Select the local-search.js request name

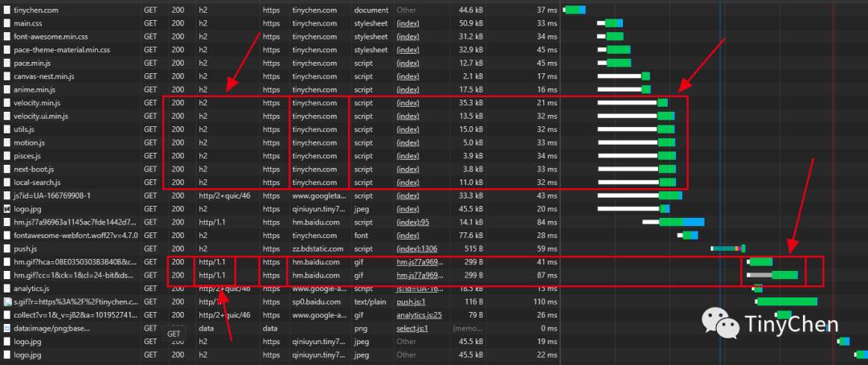(x=37, y=182)
